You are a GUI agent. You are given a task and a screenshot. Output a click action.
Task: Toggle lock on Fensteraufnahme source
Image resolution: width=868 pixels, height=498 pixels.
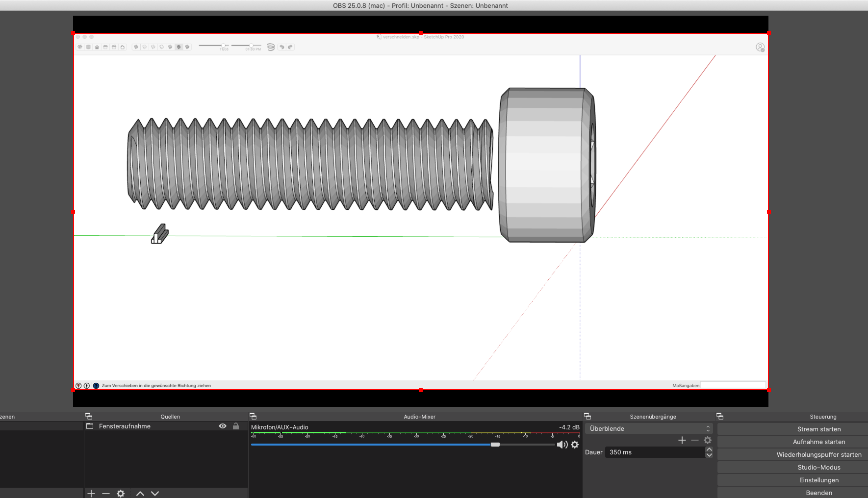[236, 426]
